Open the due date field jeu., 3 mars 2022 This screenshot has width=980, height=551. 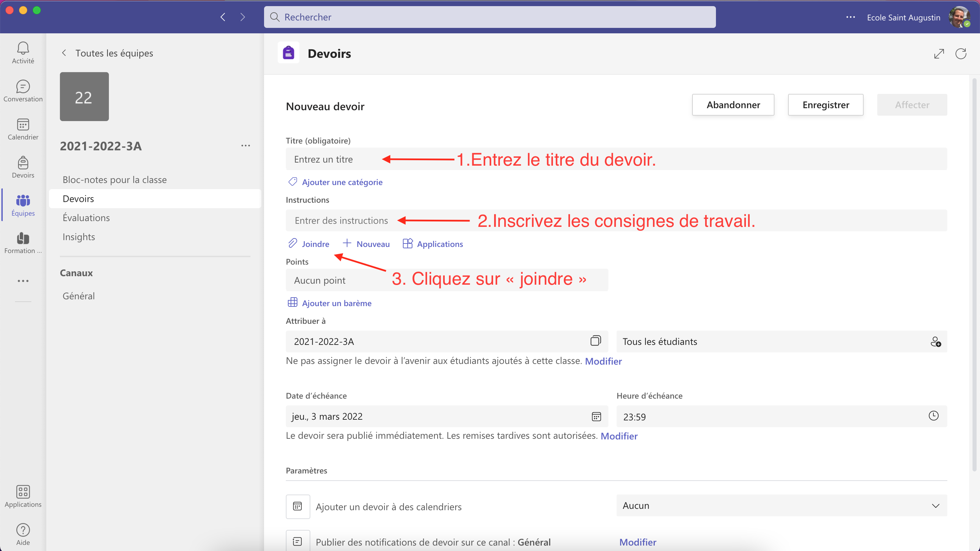(447, 416)
